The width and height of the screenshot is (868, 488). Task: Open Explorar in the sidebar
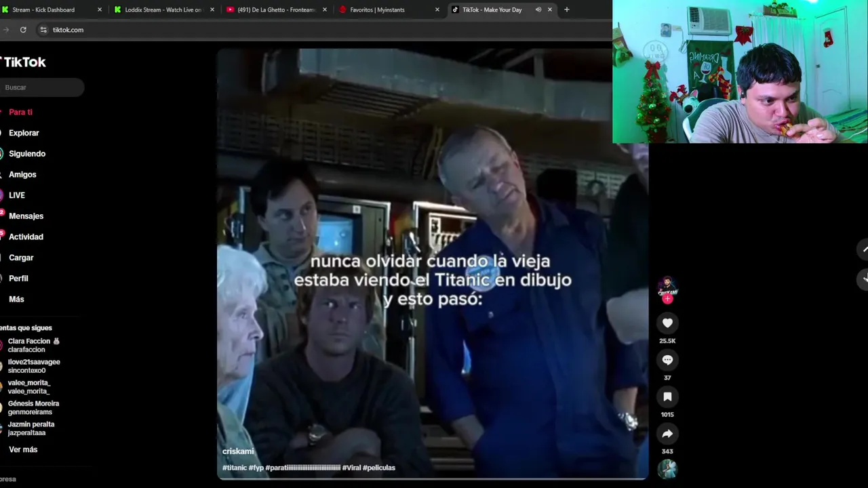(x=24, y=133)
